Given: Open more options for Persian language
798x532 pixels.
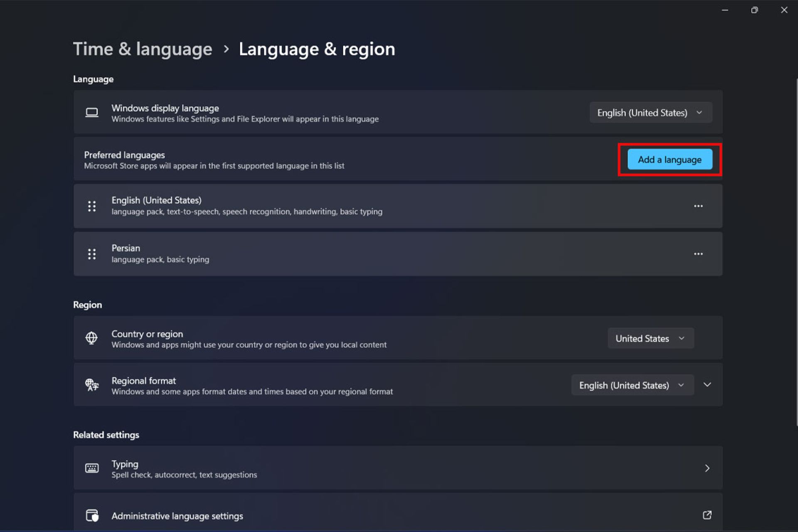Looking at the screenshot, I should point(698,254).
